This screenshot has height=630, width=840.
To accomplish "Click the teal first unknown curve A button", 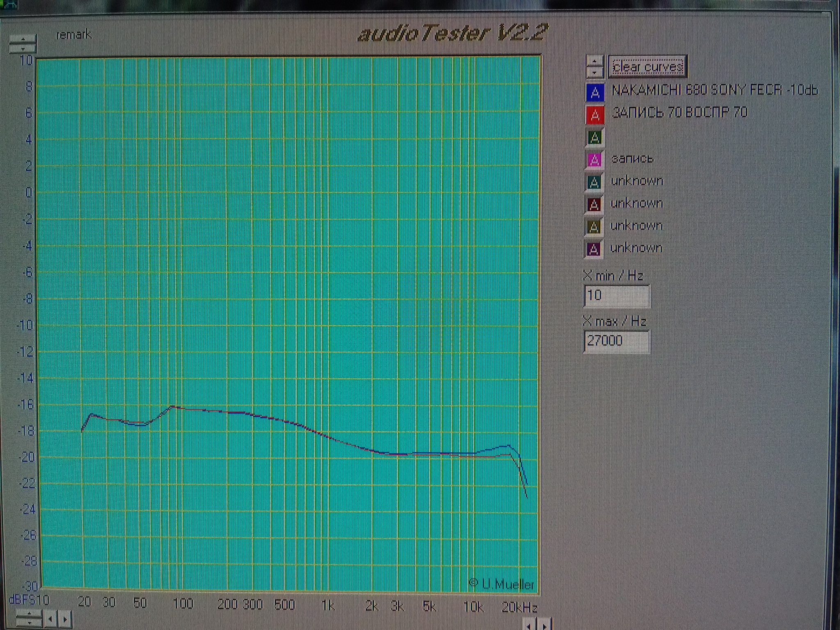I will tap(594, 183).
